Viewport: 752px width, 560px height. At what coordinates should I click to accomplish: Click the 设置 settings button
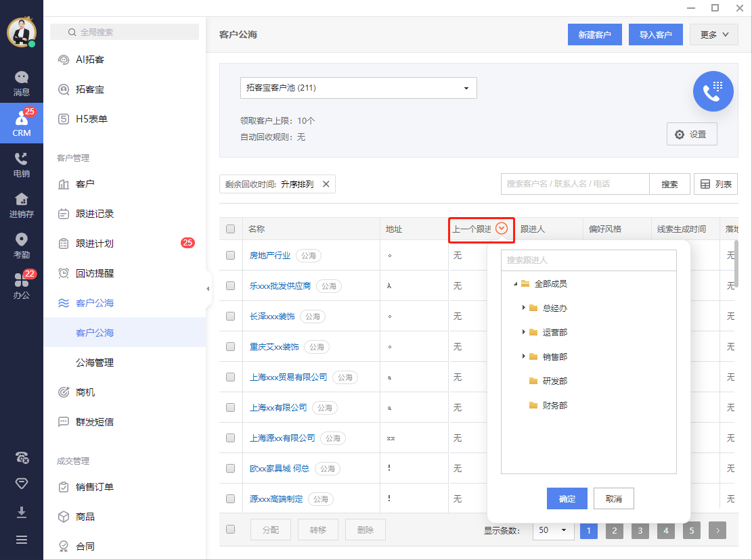coord(692,134)
